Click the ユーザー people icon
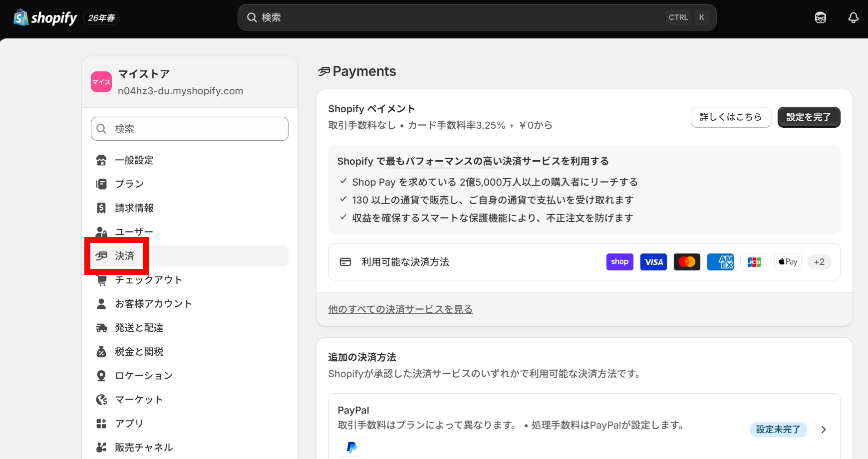The height and width of the screenshot is (459, 868). tap(101, 232)
